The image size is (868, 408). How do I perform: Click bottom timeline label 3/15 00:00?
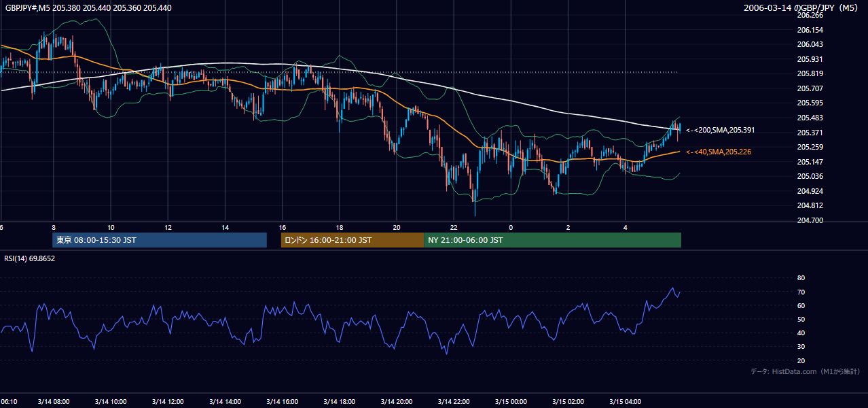511,402
